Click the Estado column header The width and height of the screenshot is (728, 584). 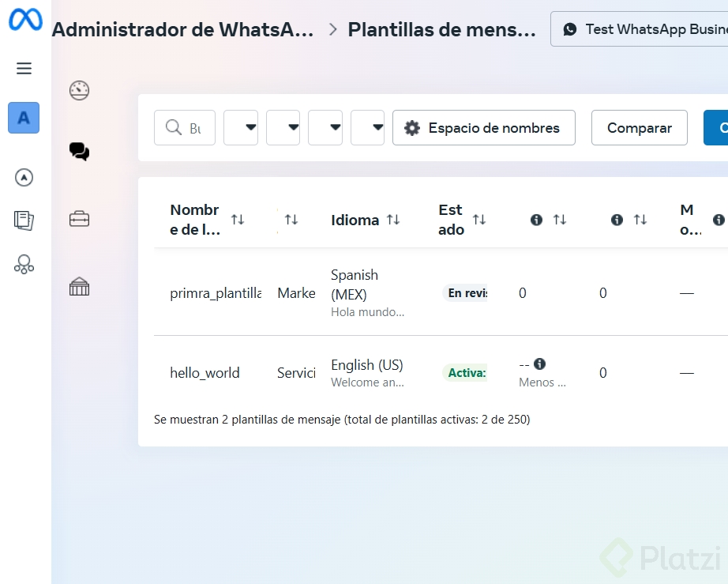click(451, 219)
